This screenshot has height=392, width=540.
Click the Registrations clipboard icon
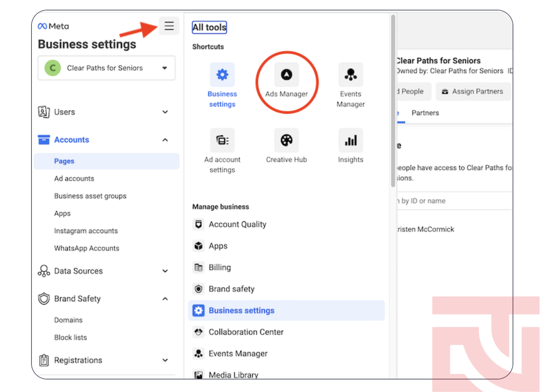pos(44,360)
